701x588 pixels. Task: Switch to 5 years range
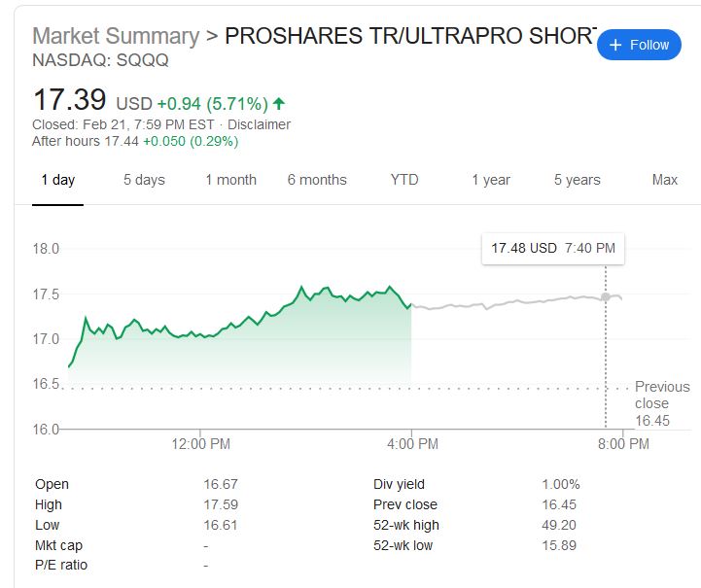pos(578,180)
